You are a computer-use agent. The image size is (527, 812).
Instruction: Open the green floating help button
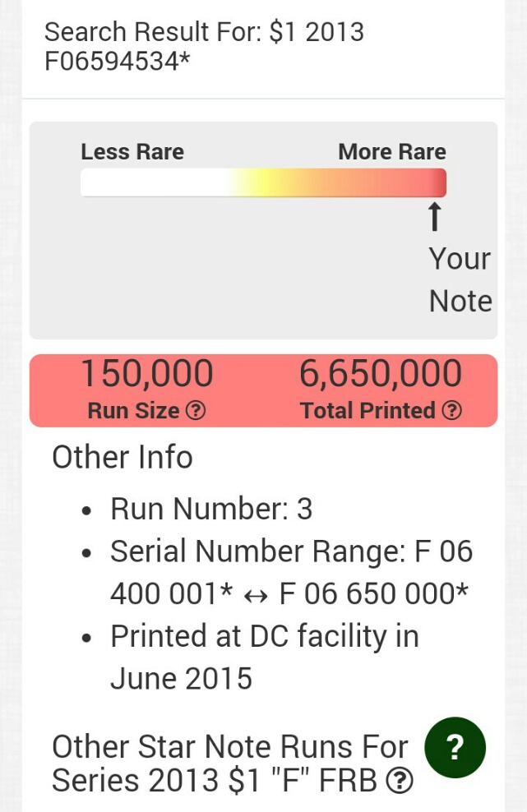click(455, 747)
